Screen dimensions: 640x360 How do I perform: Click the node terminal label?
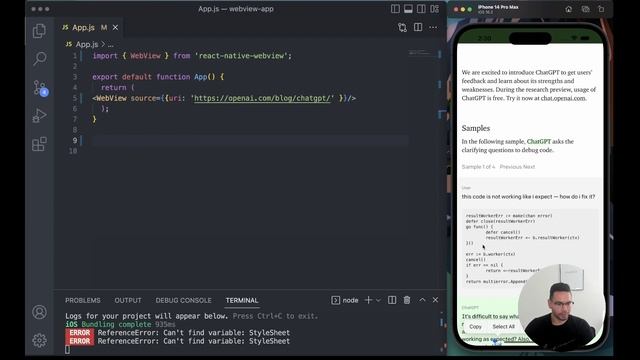tap(350, 300)
